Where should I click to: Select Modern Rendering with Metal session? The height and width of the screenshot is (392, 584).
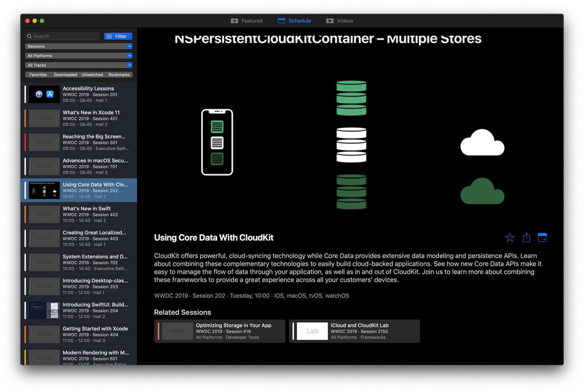point(79,356)
